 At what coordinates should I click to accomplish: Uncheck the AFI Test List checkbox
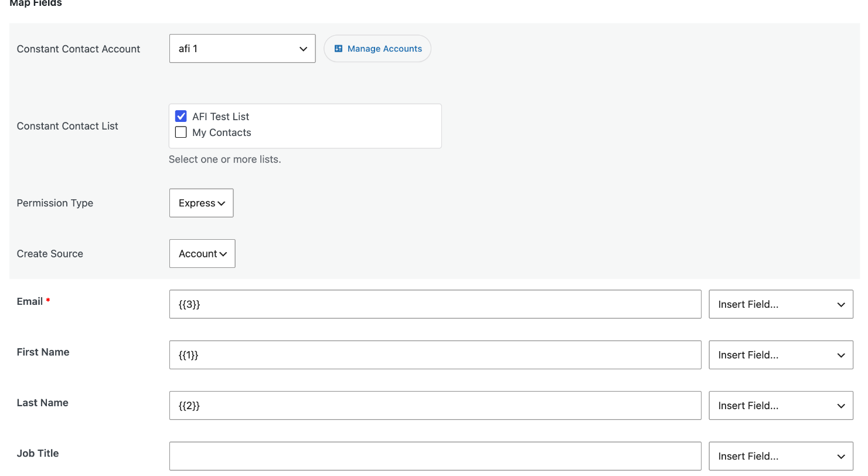pos(181,116)
